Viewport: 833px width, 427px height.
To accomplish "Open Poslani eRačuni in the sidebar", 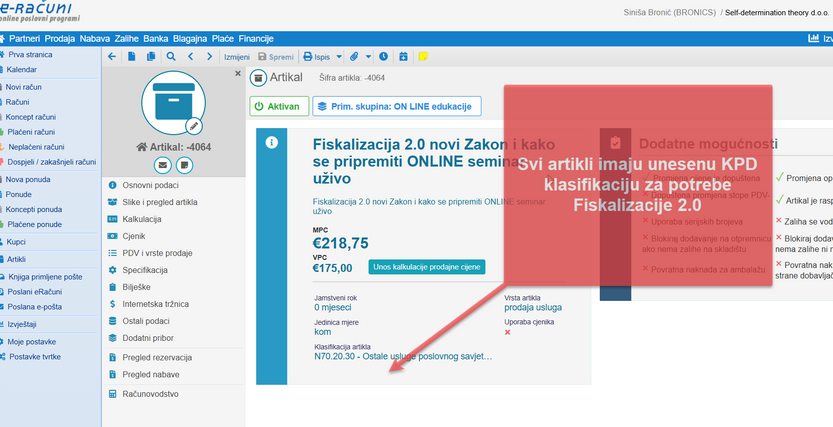I will [35, 292].
